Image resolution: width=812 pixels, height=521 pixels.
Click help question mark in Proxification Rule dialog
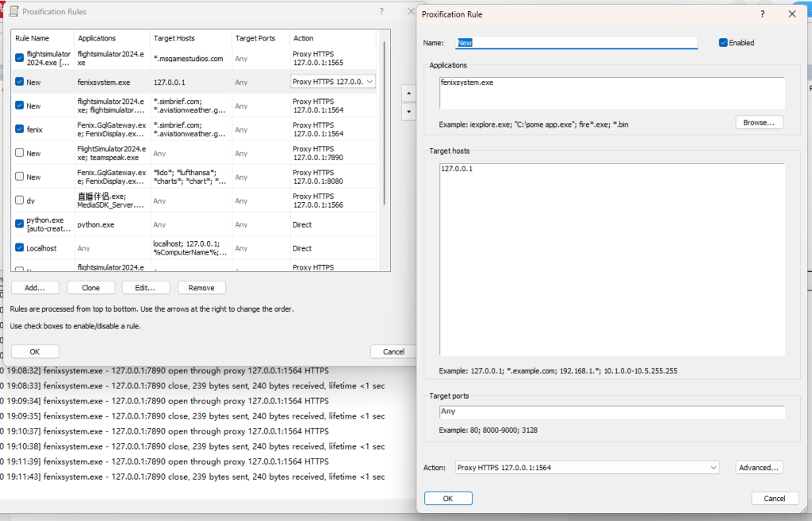point(762,14)
